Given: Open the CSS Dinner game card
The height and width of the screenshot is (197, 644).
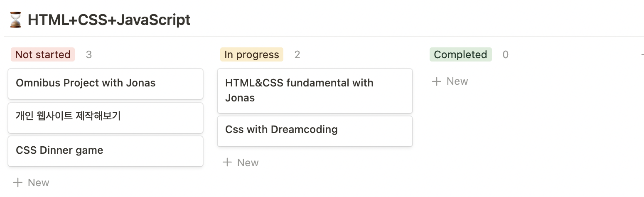Looking at the screenshot, I should pyautogui.click(x=106, y=151).
